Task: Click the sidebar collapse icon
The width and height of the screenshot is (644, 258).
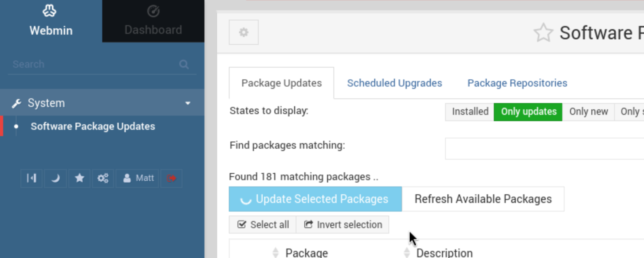Action: [31, 178]
